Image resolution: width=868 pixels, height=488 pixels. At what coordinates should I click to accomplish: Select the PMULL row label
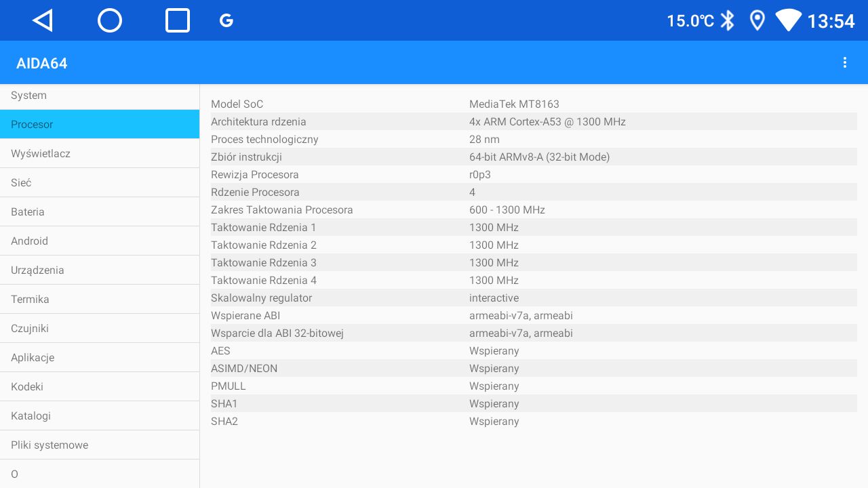pos(229,386)
